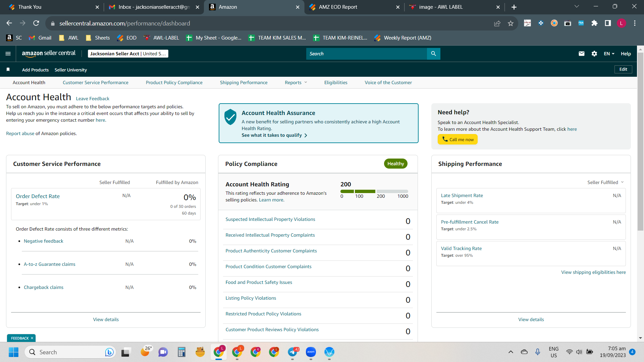
Task: Open the browser tab search chevron
Action: 577,6
